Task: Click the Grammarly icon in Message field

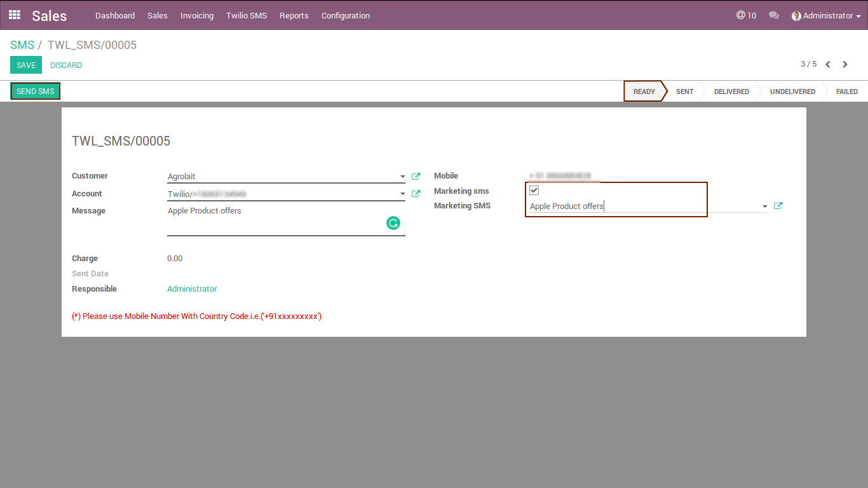Action: [x=393, y=223]
